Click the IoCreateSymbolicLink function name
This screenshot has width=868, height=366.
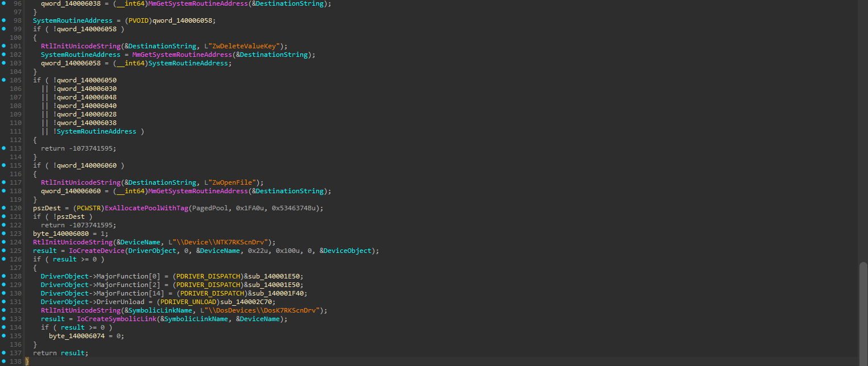(x=117, y=319)
